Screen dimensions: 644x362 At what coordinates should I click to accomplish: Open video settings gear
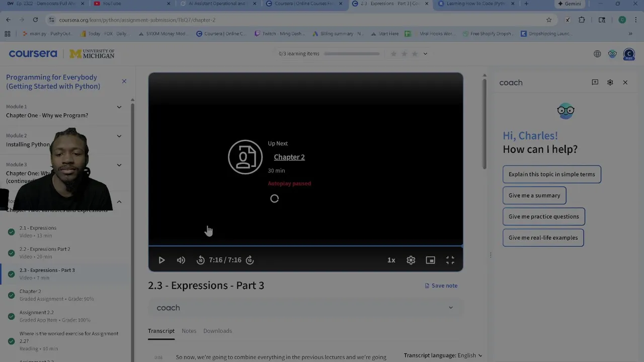(411, 260)
